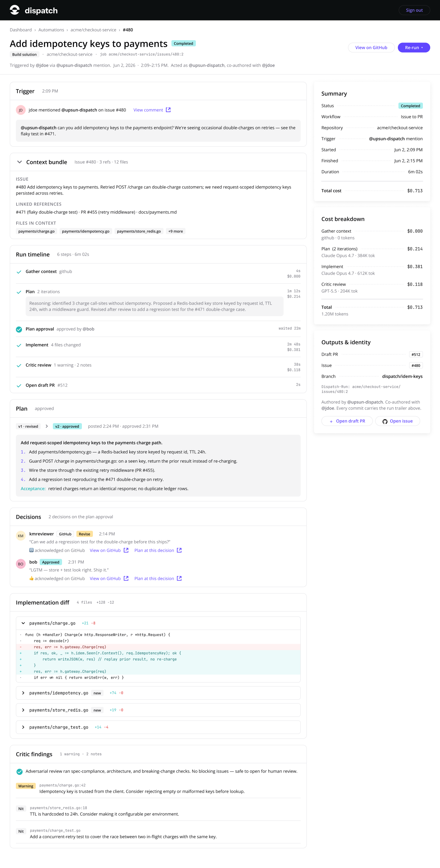Click the Open draft PR button

click(347, 421)
